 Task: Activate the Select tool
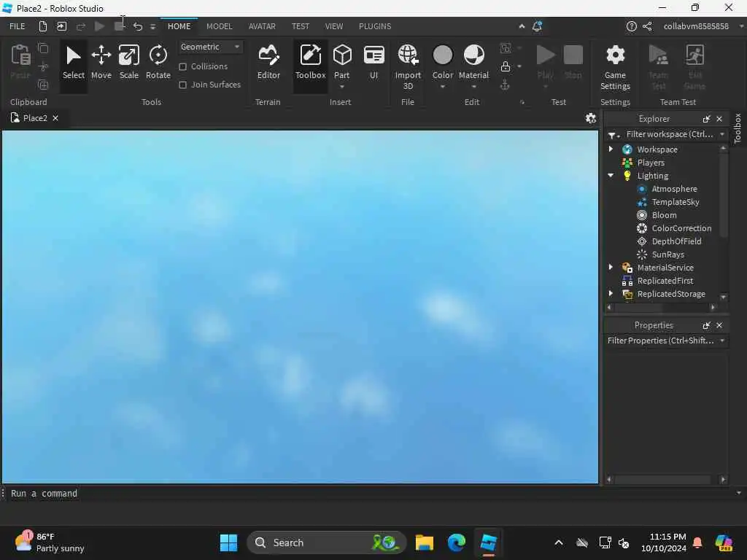(74, 63)
